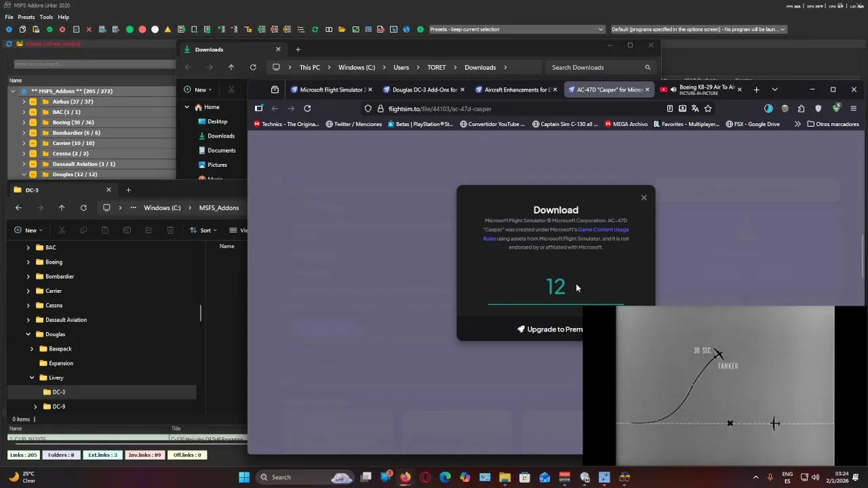Expand the Airbus node in Addons Linker tree
Image resolution: width=868 pixels, height=488 pixels.
[24, 102]
